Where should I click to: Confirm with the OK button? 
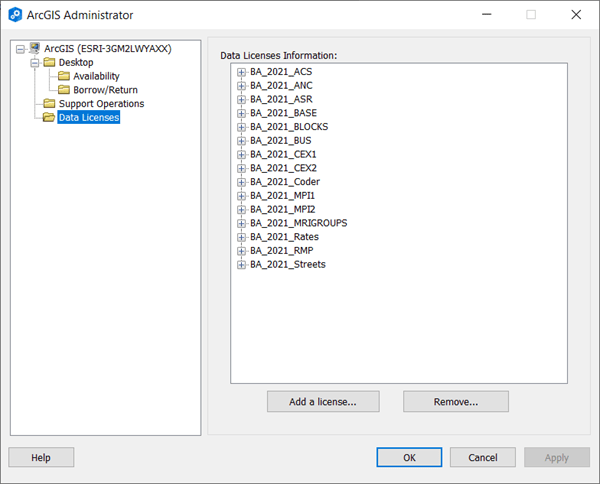(x=409, y=458)
